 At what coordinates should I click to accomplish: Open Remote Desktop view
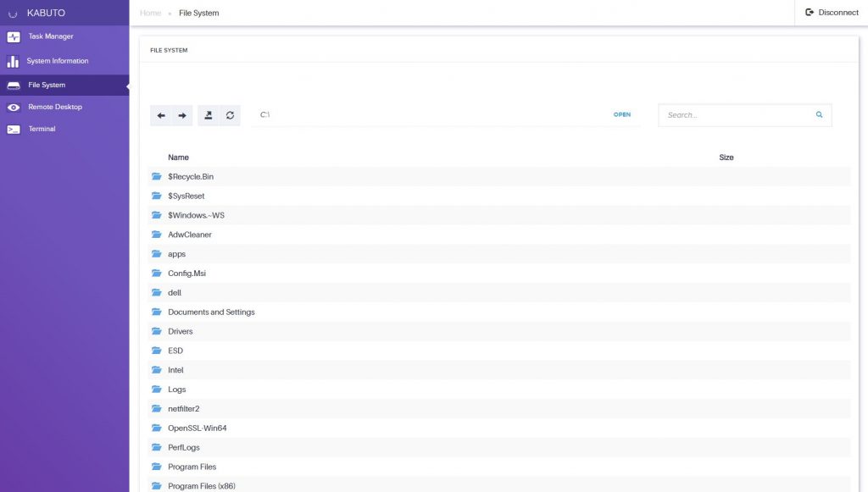point(55,107)
